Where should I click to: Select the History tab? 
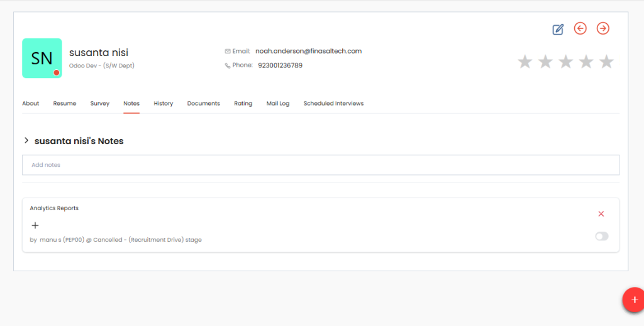point(164,103)
